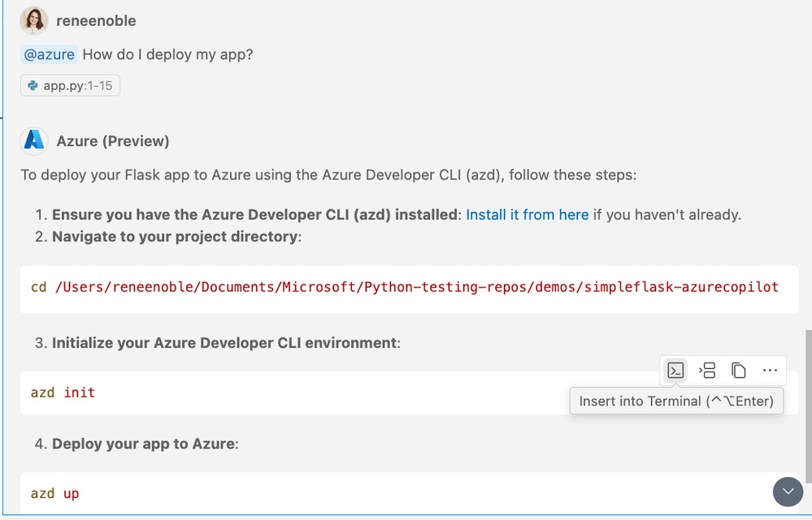This screenshot has height=520, width=812.
Task: Copy the azd init code block
Action: [738, 370]
